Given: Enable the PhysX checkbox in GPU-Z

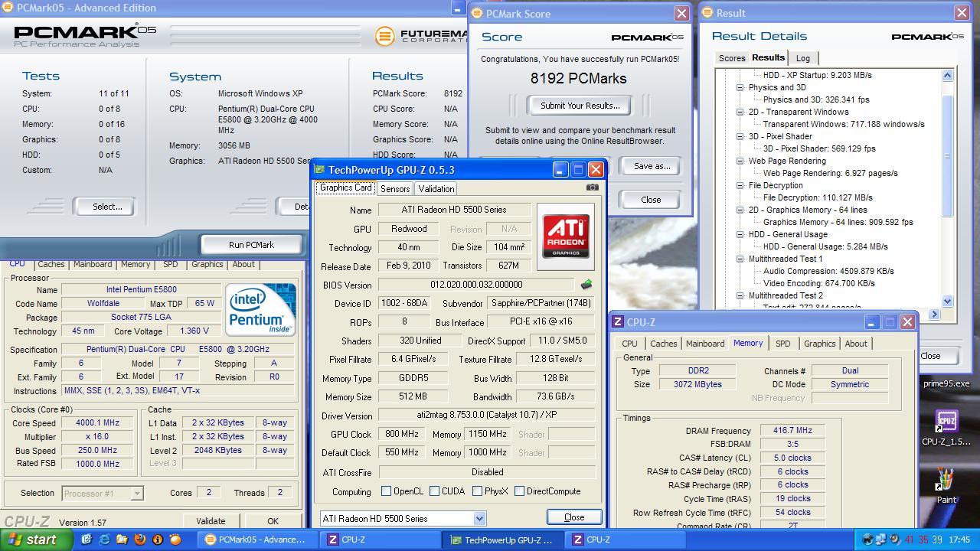Looking at the screenshot, I should pos(477,491).
